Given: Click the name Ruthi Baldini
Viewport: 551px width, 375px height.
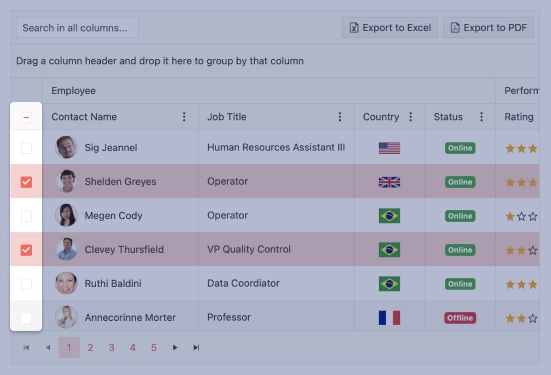Looking at the screenshot, I should tap(113, 284).
